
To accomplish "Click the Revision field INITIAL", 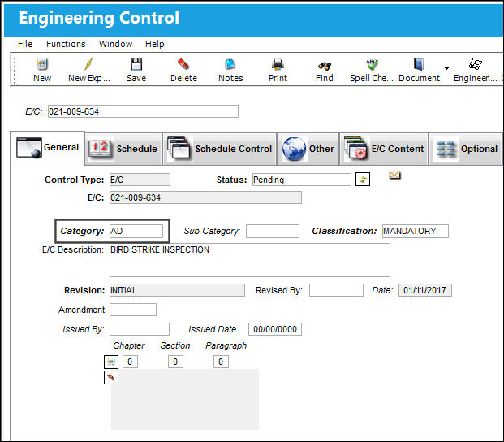I will point(177,290).
